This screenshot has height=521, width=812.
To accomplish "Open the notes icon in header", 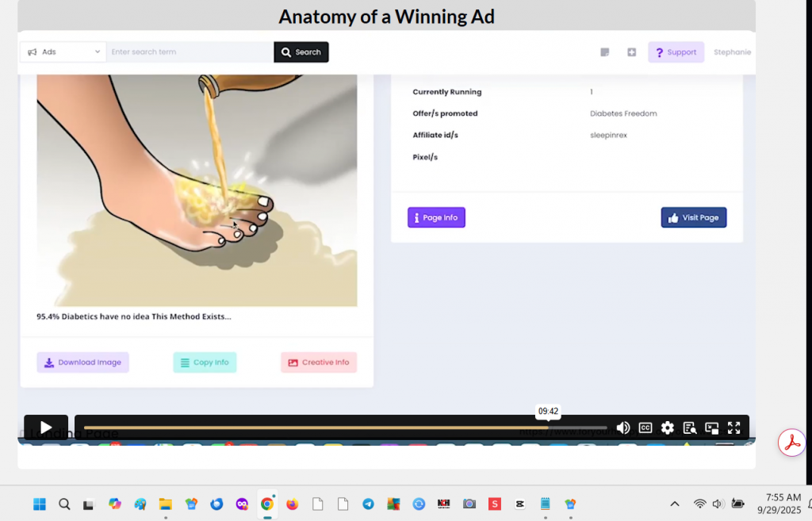I will (x=605, y=52).
